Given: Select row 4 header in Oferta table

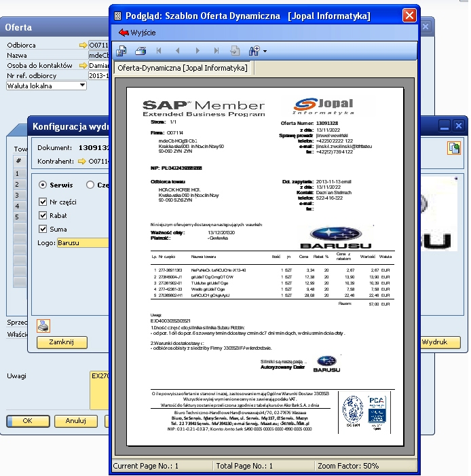Looking at the screenshot, I should click(x=20, y=206).
